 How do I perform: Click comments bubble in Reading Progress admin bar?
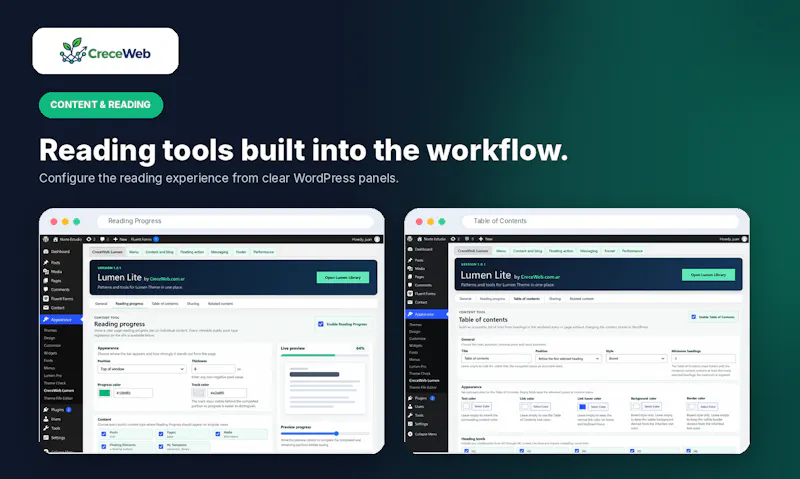point(102,239)
